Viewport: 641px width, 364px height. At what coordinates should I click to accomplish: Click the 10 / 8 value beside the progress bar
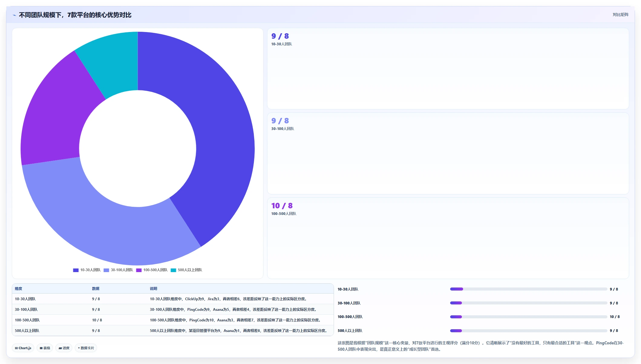point(615,317)
